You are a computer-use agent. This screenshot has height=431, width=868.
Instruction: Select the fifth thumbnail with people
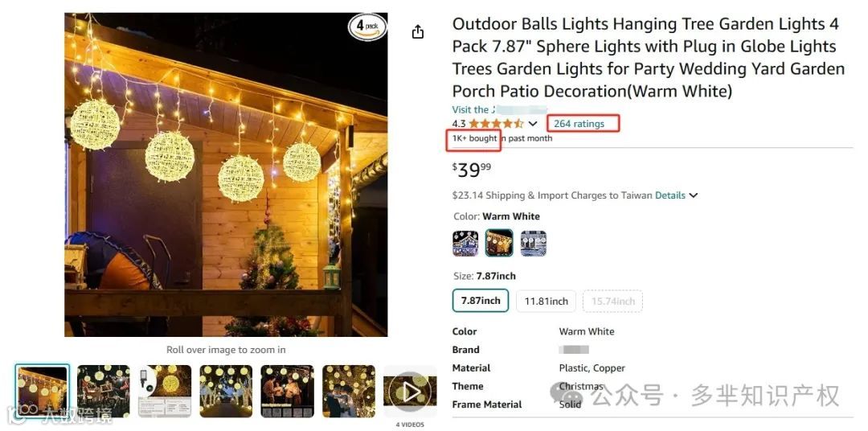[x=287, y=391]
